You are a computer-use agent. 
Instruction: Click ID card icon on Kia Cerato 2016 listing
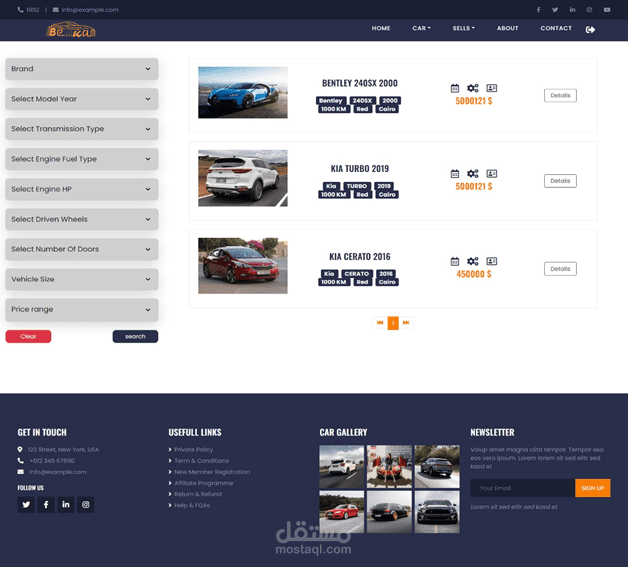tap(491, 261)
